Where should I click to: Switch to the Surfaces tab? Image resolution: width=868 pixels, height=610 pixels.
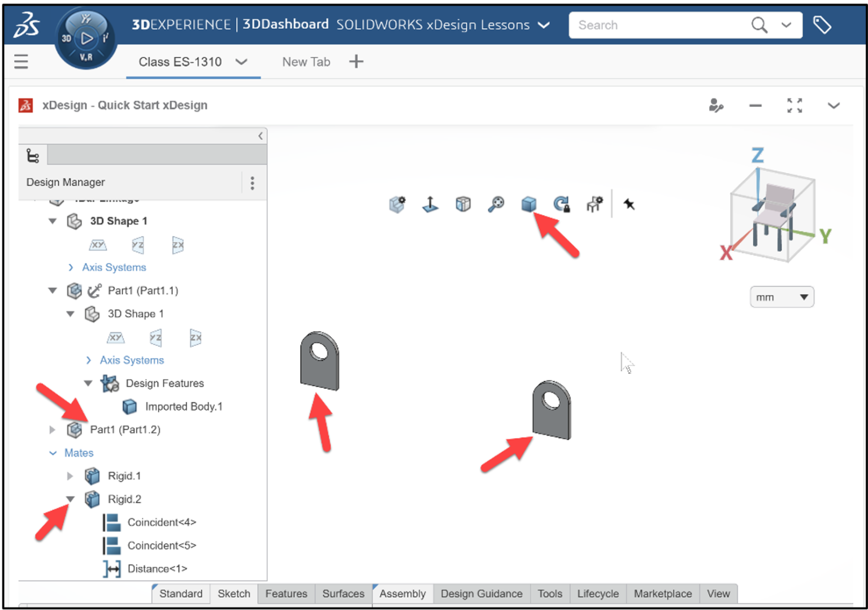point(343,594)
